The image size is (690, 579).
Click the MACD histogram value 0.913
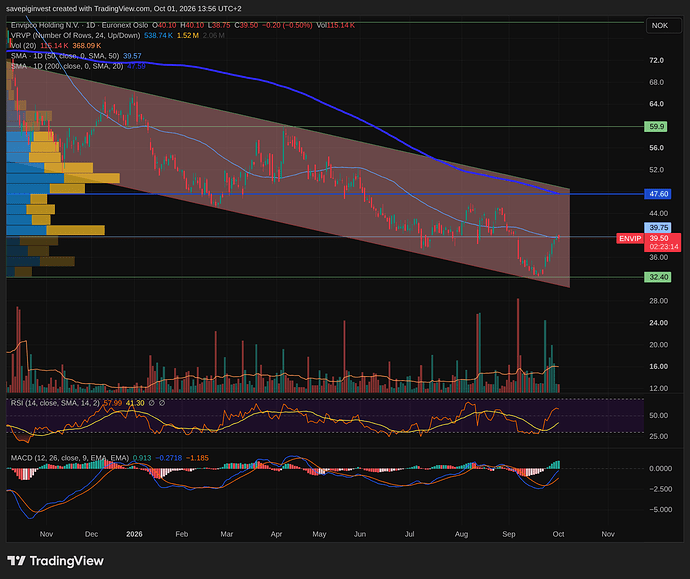[x=142, y=458]
